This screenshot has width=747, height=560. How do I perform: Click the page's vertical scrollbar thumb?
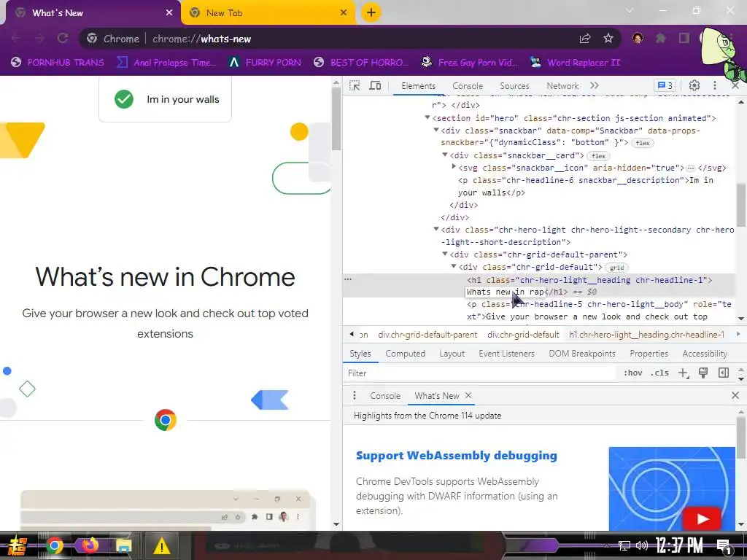tap(336, 118)
